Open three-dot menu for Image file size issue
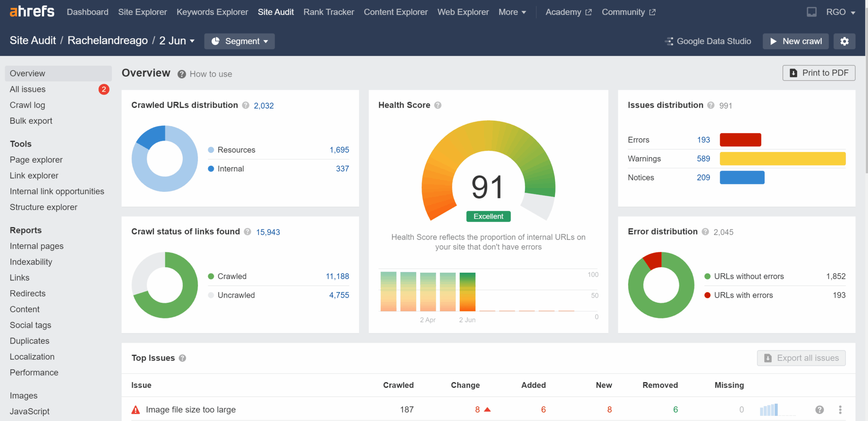 tap(840, 410)
